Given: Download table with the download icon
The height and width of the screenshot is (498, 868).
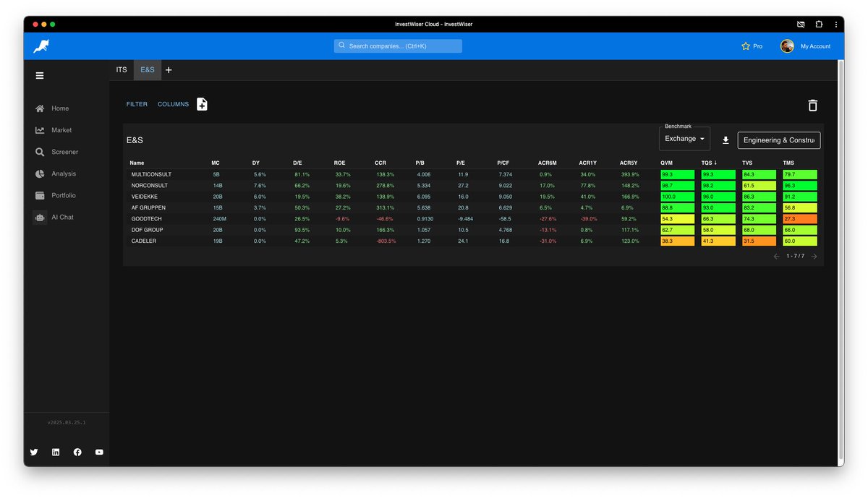Looking at the screenshot, I should tap(726, 140).
